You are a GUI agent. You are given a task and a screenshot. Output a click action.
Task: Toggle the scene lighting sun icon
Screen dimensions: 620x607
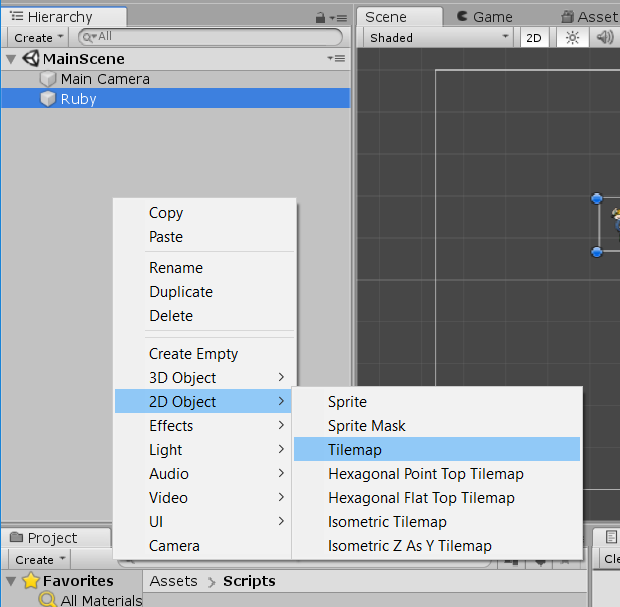pyautogui.click(x=572, y=38)
